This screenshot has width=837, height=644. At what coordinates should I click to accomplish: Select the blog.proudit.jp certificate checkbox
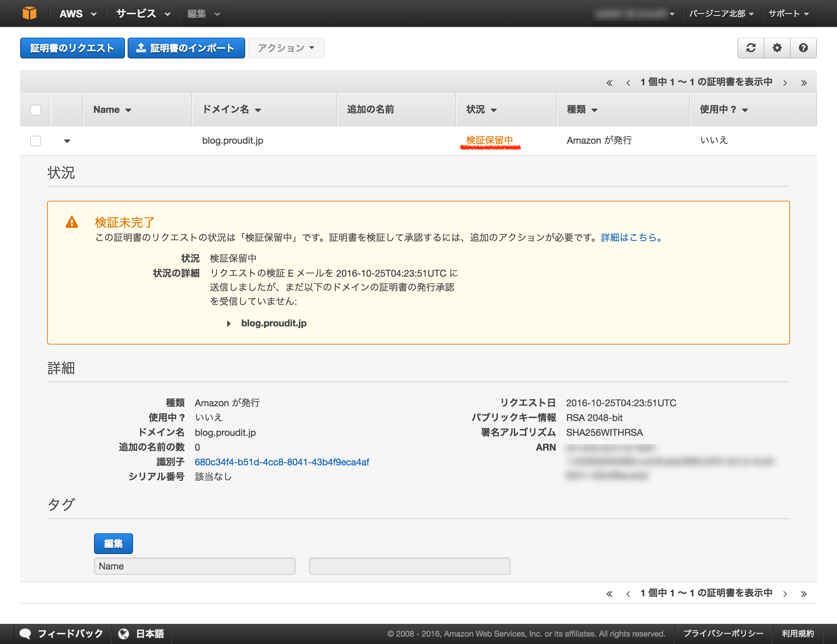coord(35,141)
